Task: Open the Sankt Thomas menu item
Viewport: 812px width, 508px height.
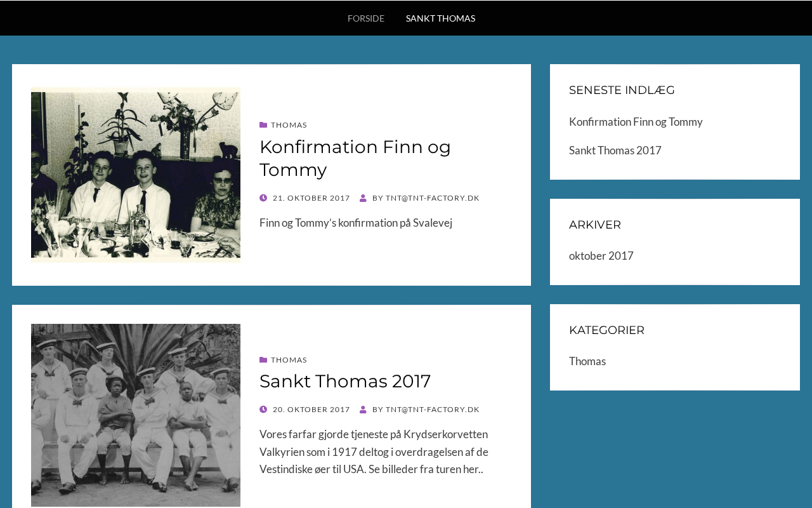Action: [440, 18]
